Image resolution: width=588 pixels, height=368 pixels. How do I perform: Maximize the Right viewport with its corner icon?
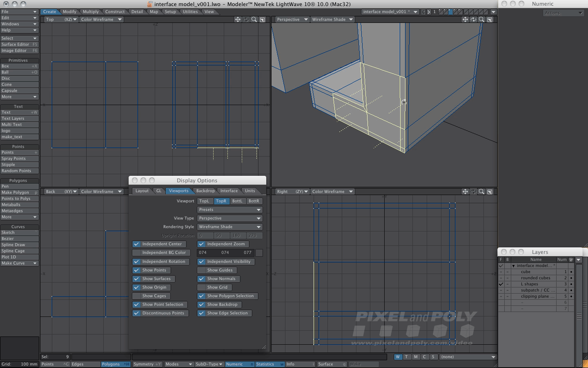[x=490, y=191]
